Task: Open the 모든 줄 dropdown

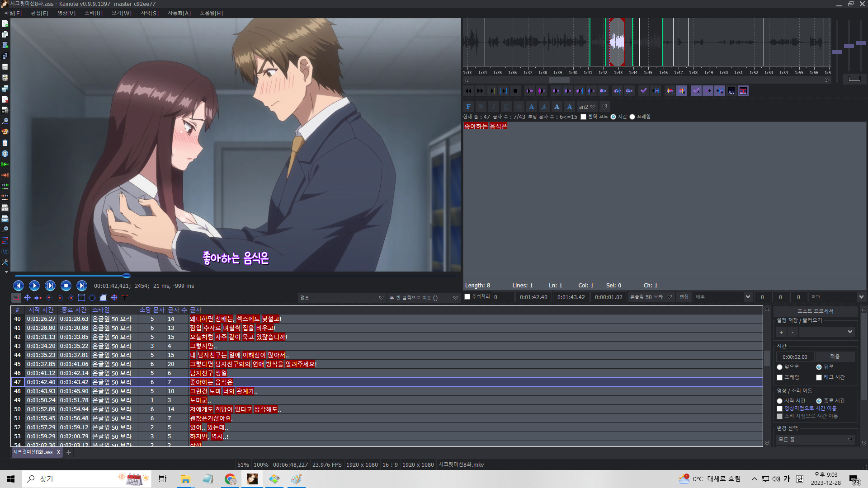Action: [x=815, y=440]
